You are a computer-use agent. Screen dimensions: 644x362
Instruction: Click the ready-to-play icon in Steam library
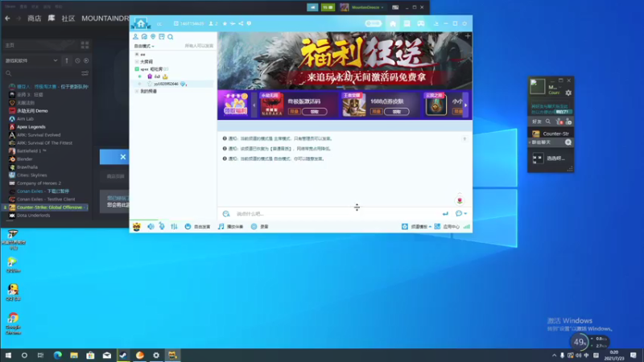pos(86,61)
